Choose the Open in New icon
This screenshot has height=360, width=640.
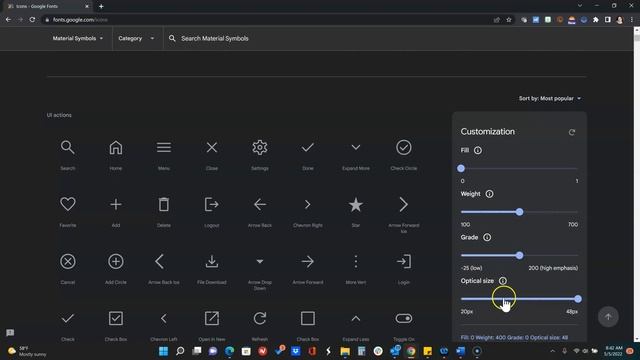[212, 318]
